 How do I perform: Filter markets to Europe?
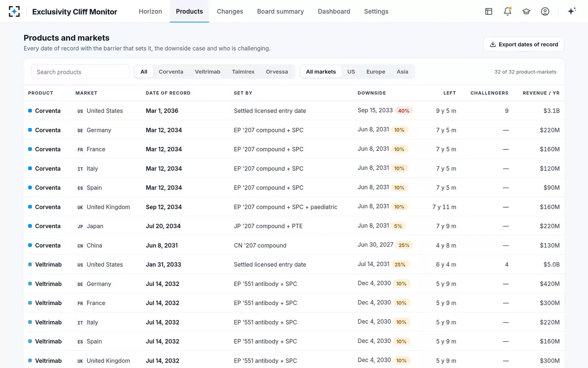click(376, 72)
